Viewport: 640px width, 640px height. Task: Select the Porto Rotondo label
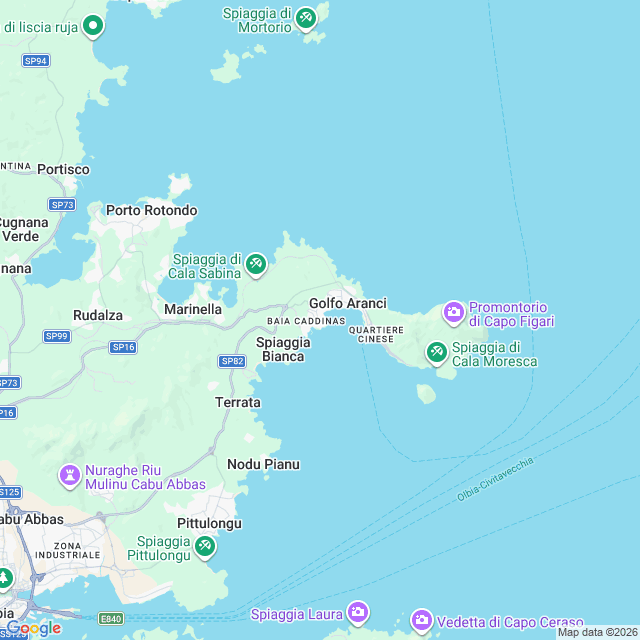(x=152, y=210)
